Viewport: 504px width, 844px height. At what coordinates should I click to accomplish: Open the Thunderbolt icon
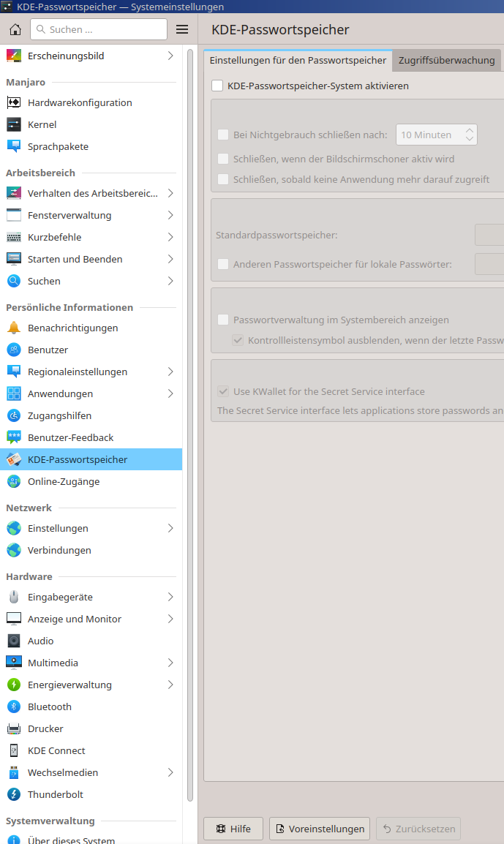(14, 794)
